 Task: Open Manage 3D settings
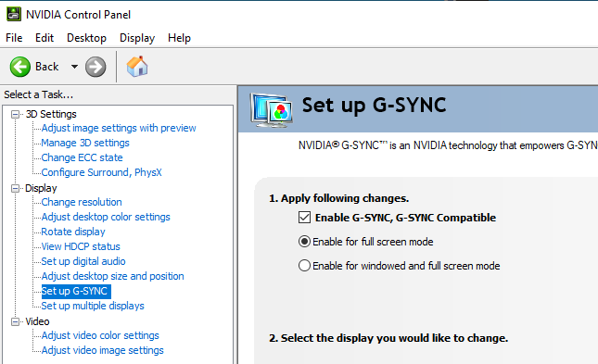pyautogui.click(x=85, y=143)
